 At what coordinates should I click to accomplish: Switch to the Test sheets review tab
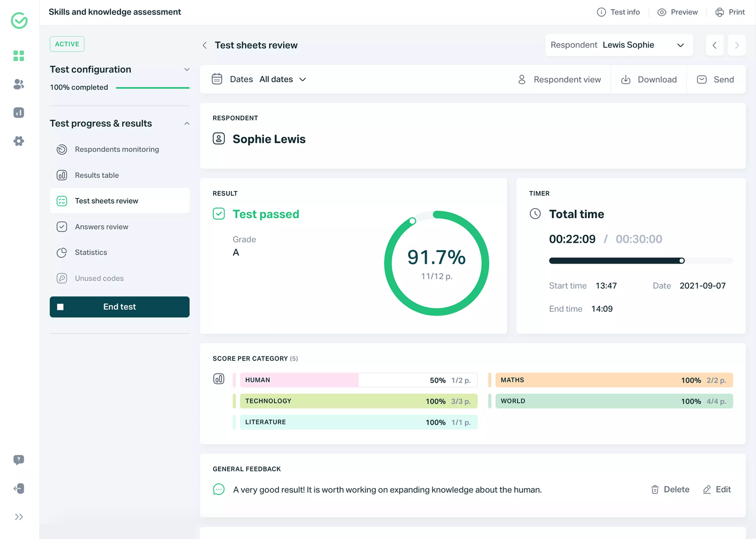coord(107,200)
